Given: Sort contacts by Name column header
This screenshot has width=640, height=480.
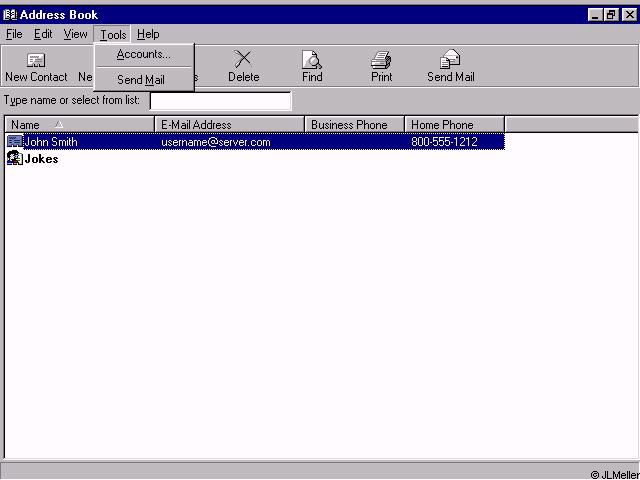Looking at the screenshot, I should coord(79,125).
